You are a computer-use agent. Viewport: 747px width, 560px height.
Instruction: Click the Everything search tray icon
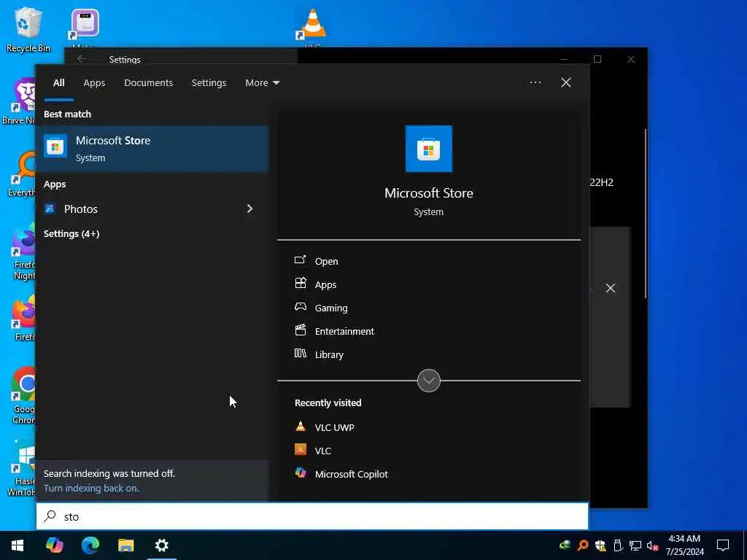pyautogui.click(x=583, y=545)
